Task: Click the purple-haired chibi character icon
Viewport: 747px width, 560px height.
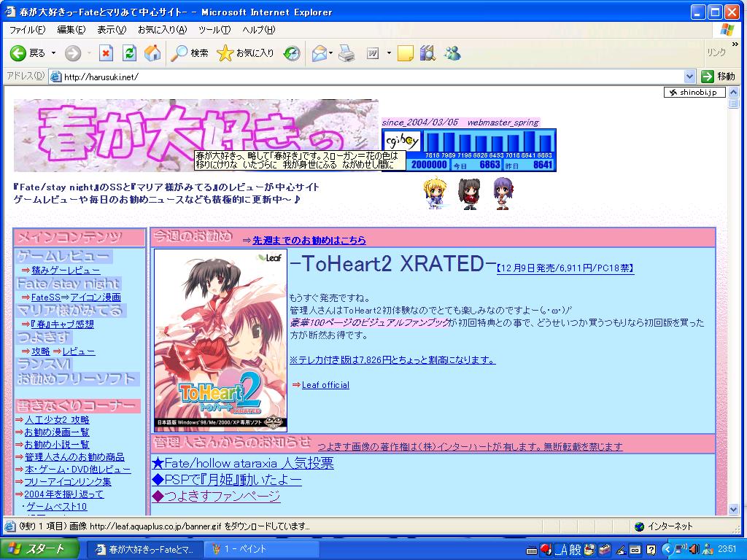Action: [x=503, y=193]
